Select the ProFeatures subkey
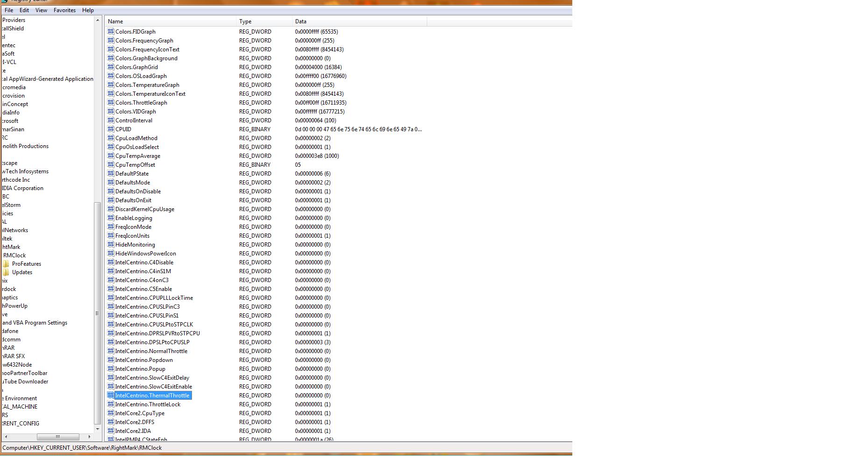Screen dimensions: 868x460 point(27,264)
